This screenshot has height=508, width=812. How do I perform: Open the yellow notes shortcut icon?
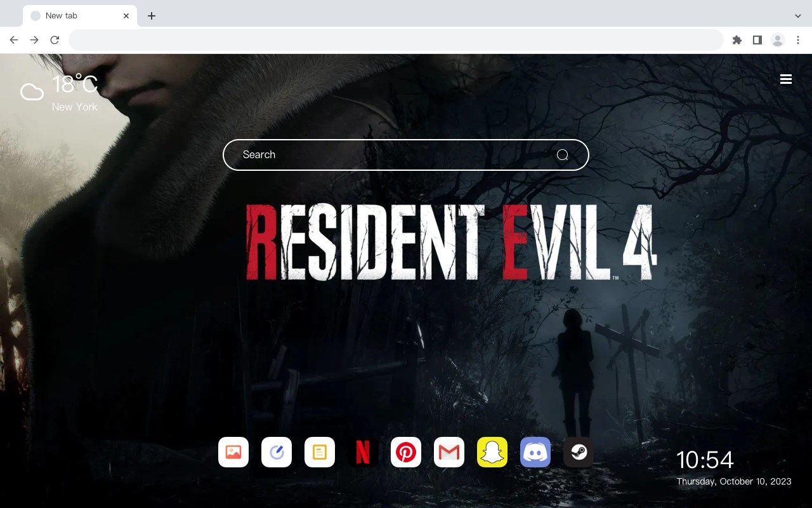click(x=320, y=452)
